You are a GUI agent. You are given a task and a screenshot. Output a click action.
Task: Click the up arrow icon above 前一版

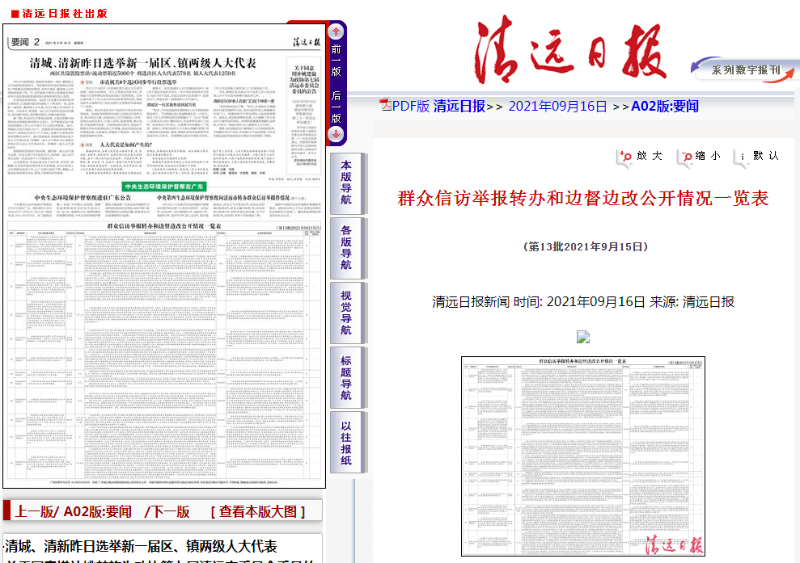(336, 32)
